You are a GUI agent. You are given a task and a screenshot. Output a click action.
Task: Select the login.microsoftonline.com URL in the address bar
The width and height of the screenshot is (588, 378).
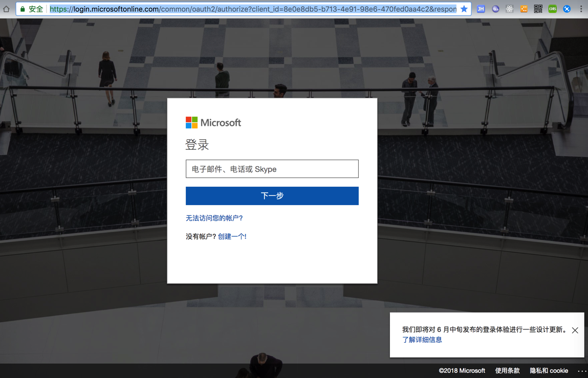tap(253, 9)
